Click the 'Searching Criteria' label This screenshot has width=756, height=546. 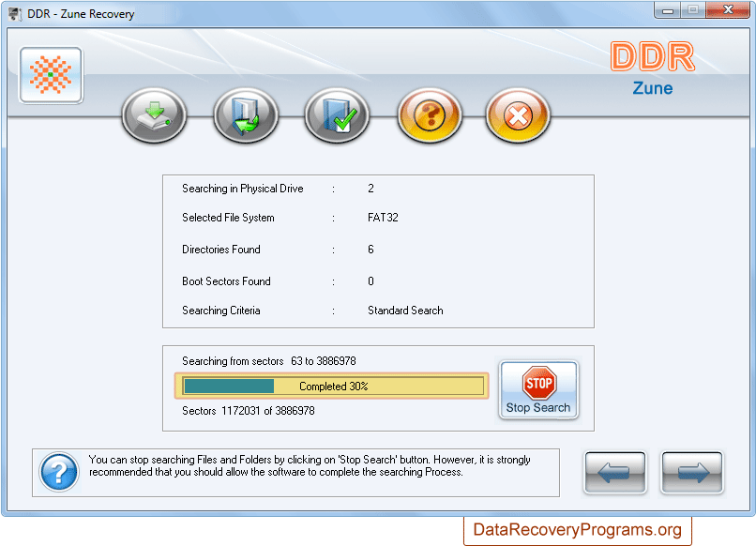220,311
